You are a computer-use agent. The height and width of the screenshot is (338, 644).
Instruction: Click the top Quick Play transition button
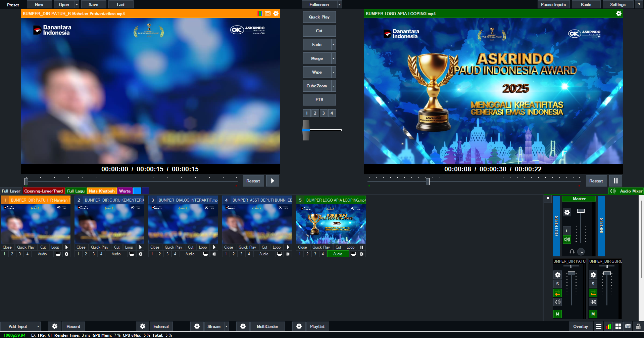[x=319, y=17]
